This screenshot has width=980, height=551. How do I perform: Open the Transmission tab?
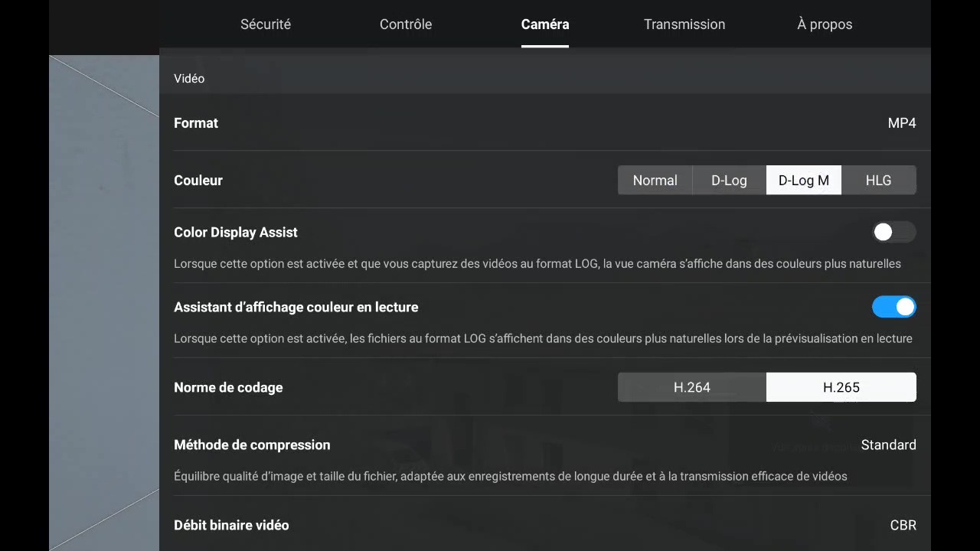pyautogui.click(x=684, y=24)
